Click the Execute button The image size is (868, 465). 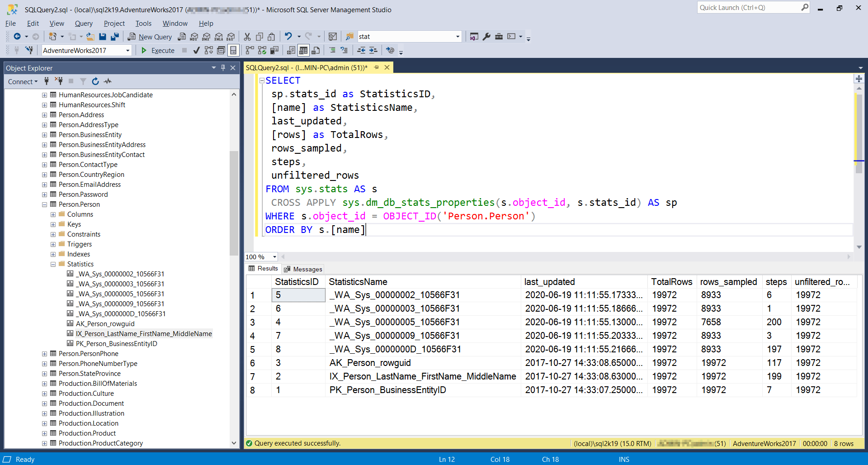coord(158,50)
